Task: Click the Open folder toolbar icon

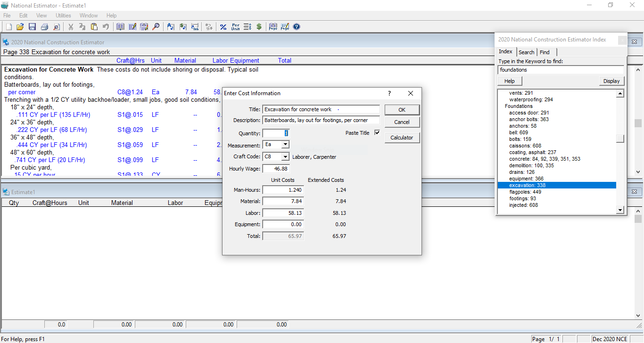Action: click(20, 27)
